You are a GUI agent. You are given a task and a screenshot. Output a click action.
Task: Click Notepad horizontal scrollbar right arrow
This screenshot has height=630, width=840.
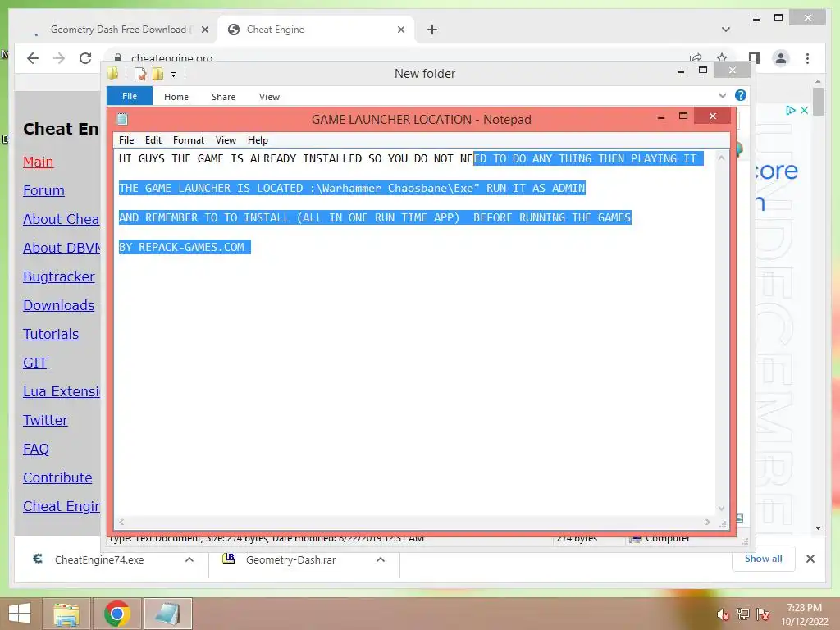[x=708, y=522]
